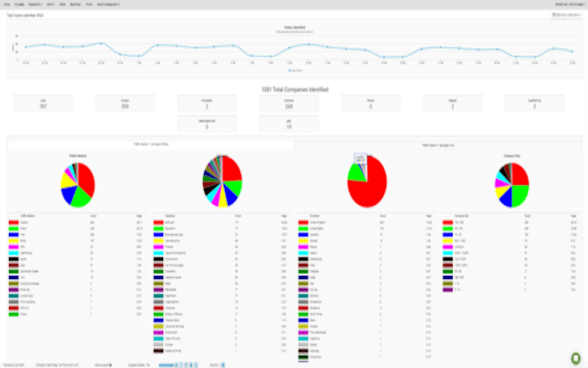The width and height of the screenshot is (588, 368).
Task: Open the green chat widget icon
Action: [x=575, y=358]
